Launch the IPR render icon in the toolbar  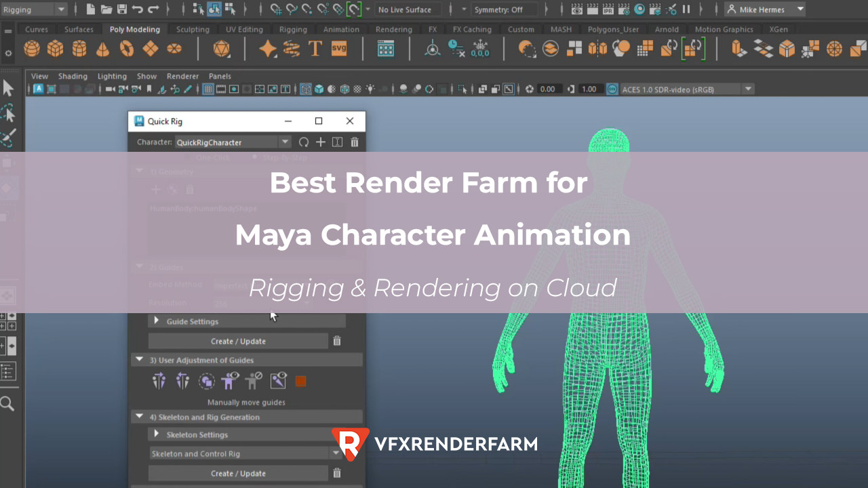pos(608,9)
